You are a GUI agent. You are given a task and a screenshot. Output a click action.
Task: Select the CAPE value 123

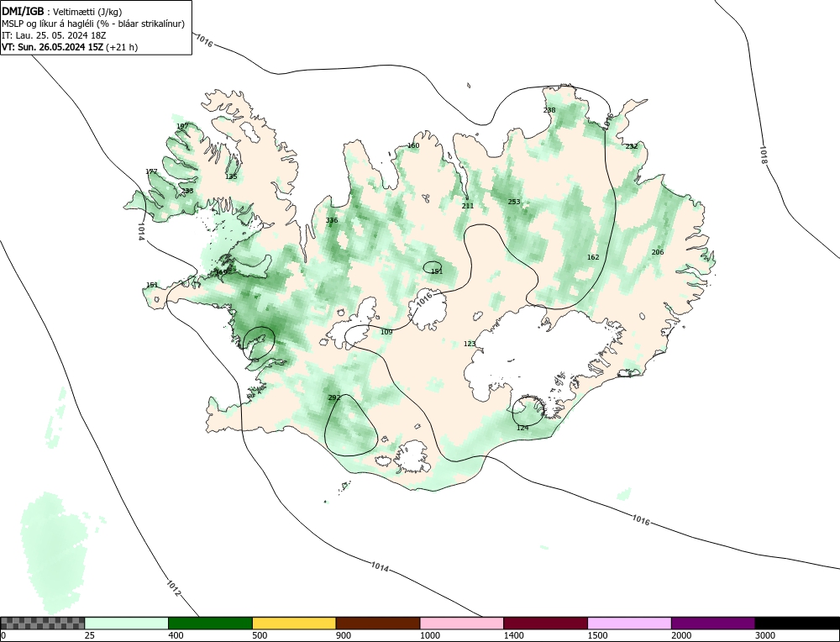(470, 344)
